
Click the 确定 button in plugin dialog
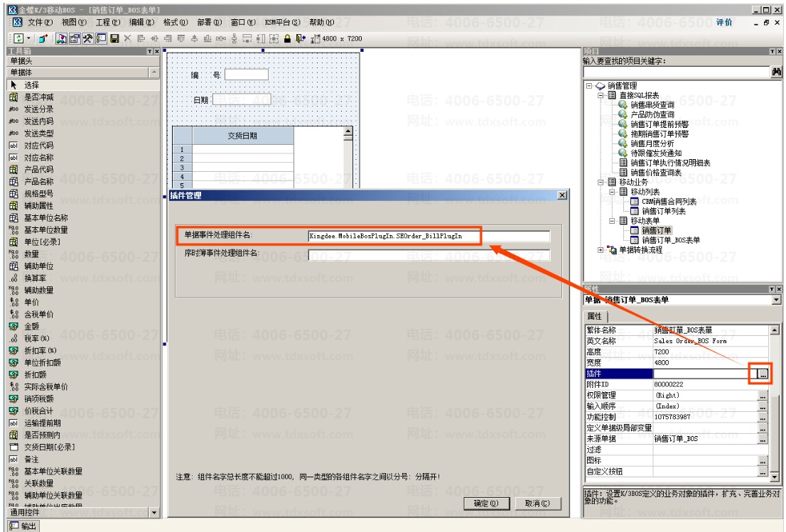(x=485, y=503)
